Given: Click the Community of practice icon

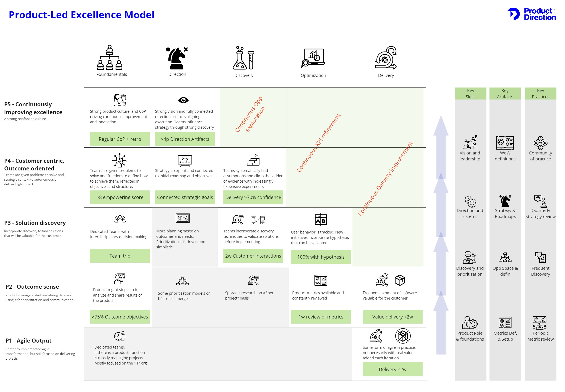Looking at the screenshot, I should (540, 143).
